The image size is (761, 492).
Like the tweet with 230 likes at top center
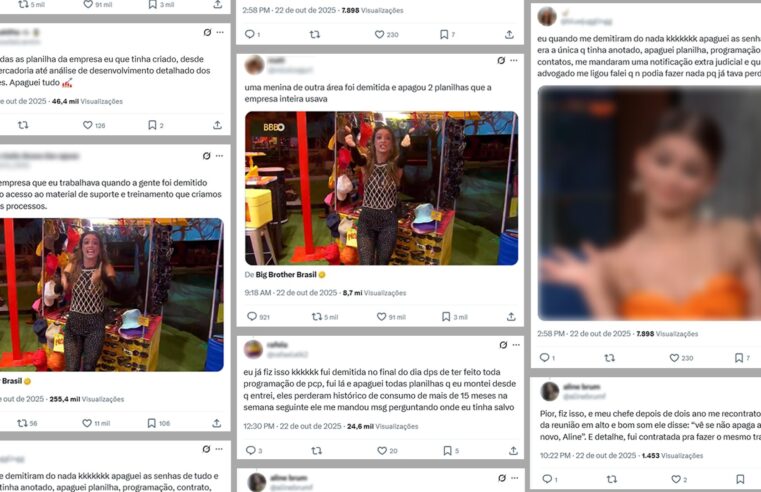pyautogui.click(x=380, y=34)
